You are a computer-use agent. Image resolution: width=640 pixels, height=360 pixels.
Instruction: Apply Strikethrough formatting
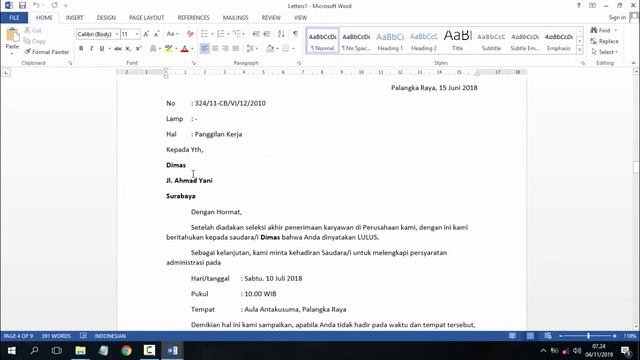tap(118, 49)
